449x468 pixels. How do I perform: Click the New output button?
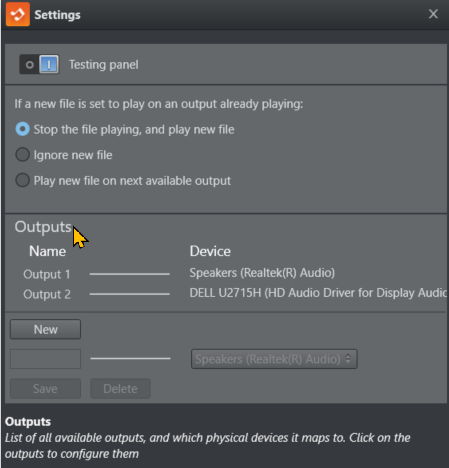click(x=45, y=329)
